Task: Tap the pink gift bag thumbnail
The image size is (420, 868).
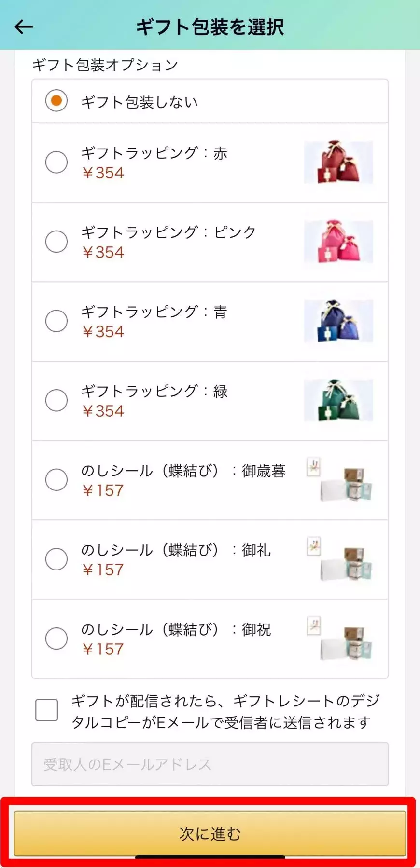Action: point(338,242)
